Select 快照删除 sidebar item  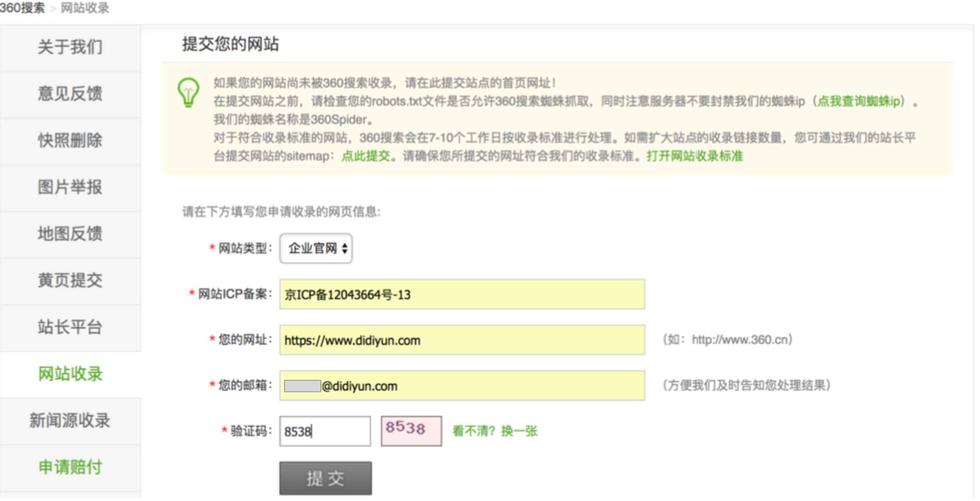70,140
